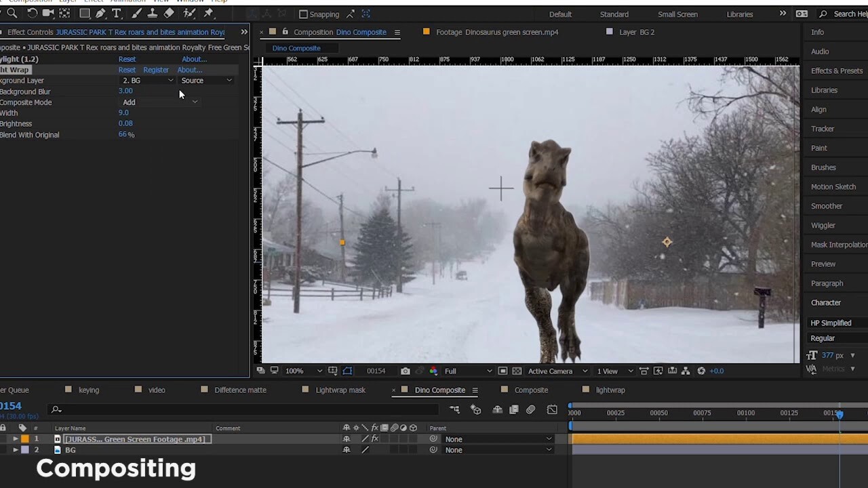This screenshot has width=868, height=488.
Task: Select the Pen tool
Action: tap(101, 13)
